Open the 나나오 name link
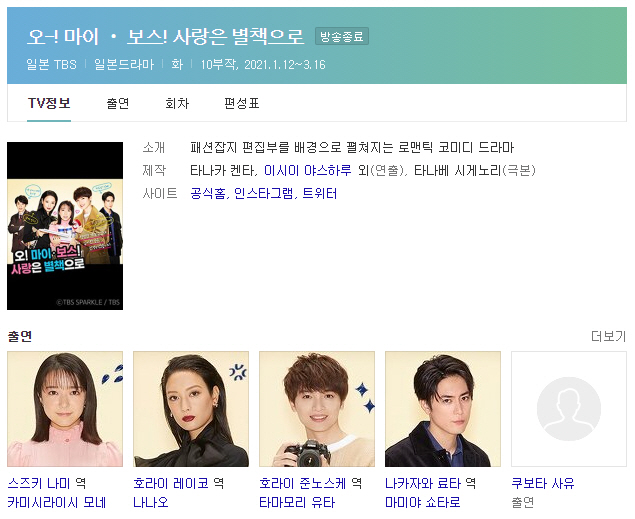The height and width of the screenshot is (519, 635). pos(151,502)
